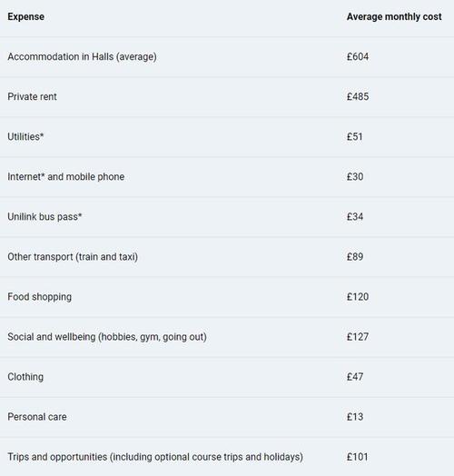Click the Expense column header
The image size is (454, 476).
click(x=25, y=16)
